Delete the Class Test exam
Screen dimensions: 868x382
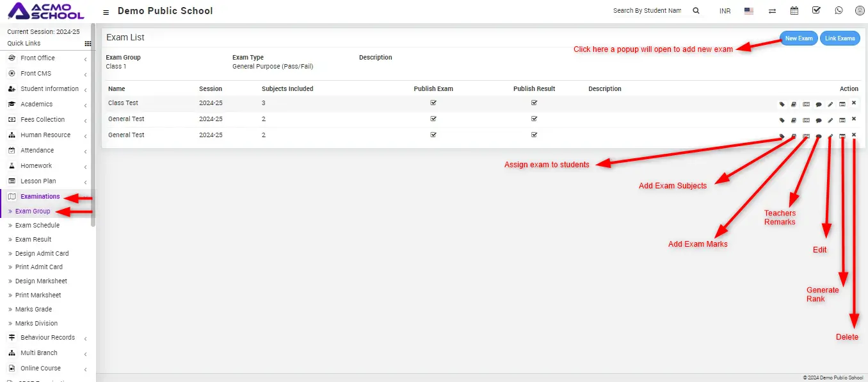point(854,103)
